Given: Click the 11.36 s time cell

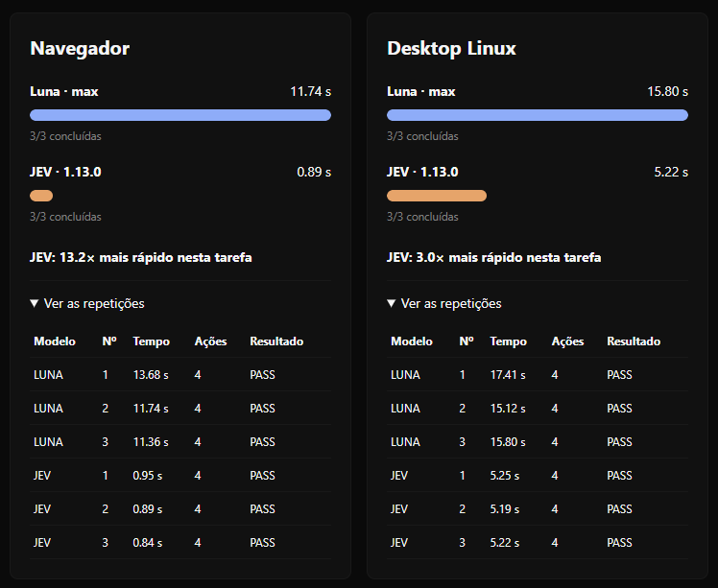Looking at the screenshot, I should (151, 442).
